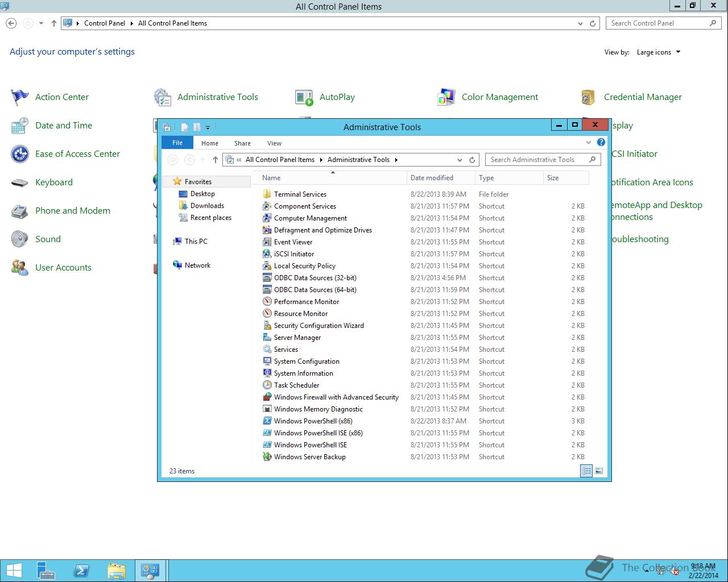Screen dimensions: 728x582
Task: Sort by Date modified column header
Action: 441,178
